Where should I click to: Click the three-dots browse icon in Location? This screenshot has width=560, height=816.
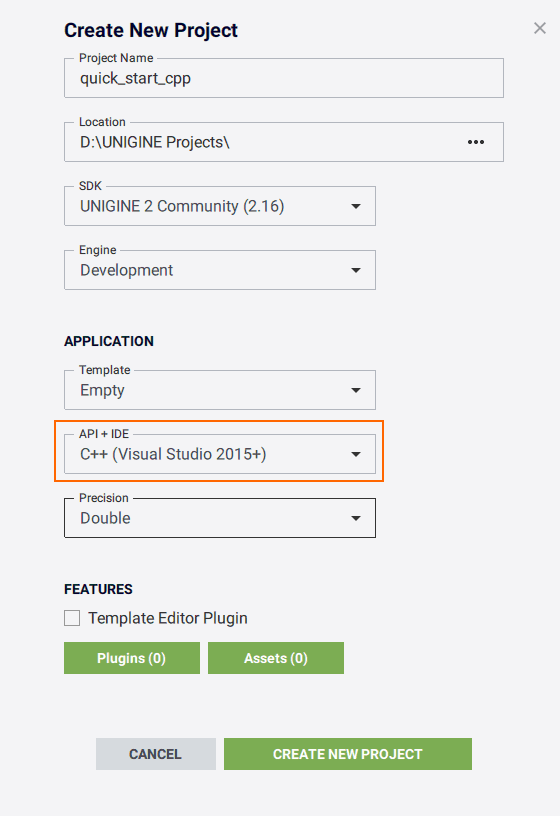pyautogui.click(x=476, y=142)
